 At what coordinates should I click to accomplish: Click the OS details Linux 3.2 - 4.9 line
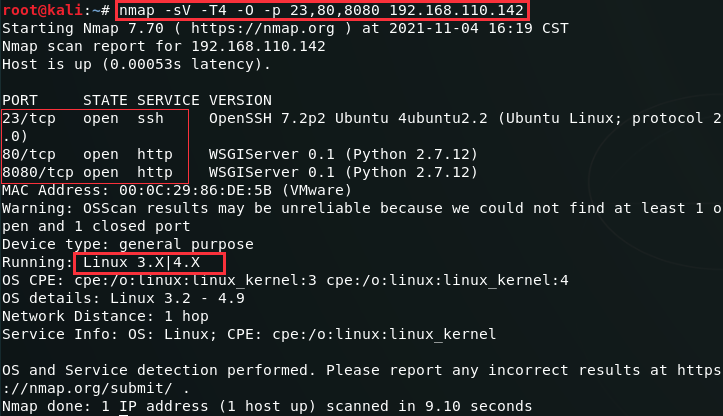123,298
